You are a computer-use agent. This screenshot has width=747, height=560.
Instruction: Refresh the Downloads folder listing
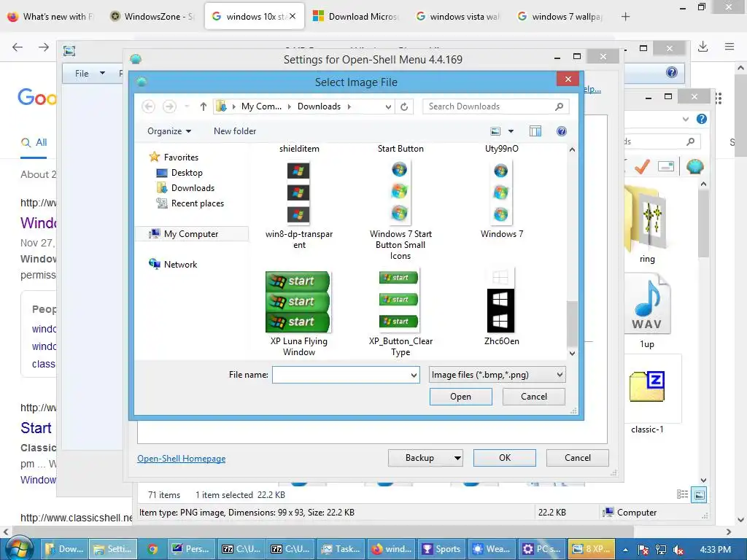coord(404,106)
